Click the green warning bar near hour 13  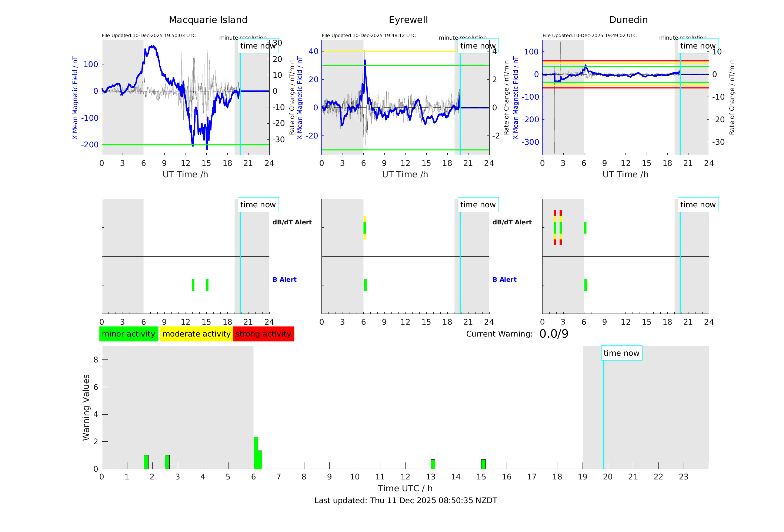click(x=433, y=464)
